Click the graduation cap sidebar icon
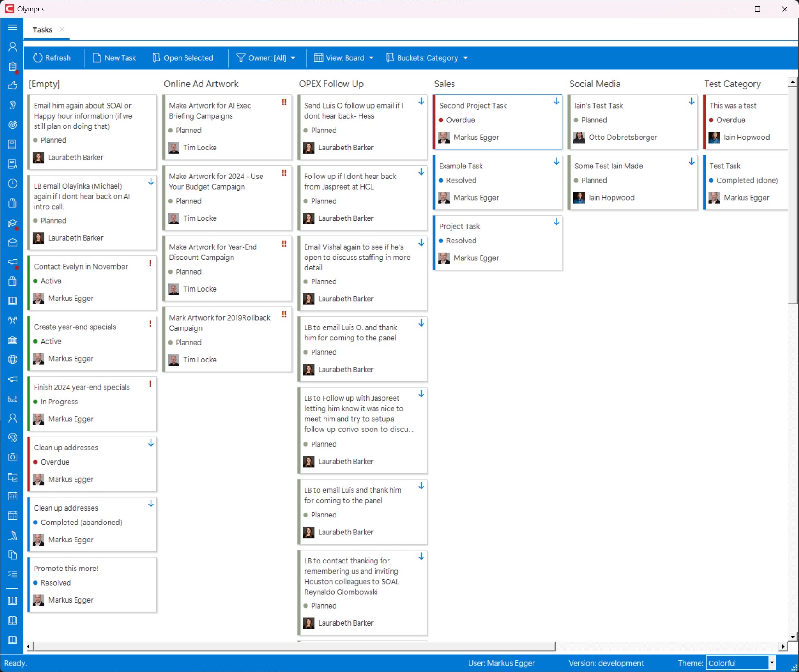 12,224
